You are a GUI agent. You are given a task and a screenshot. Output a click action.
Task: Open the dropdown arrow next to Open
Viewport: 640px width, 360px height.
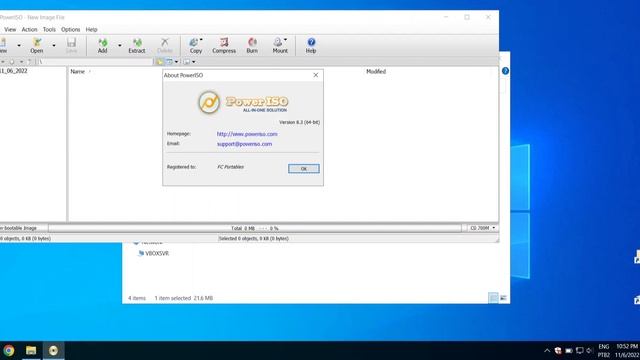coord(54,45)
